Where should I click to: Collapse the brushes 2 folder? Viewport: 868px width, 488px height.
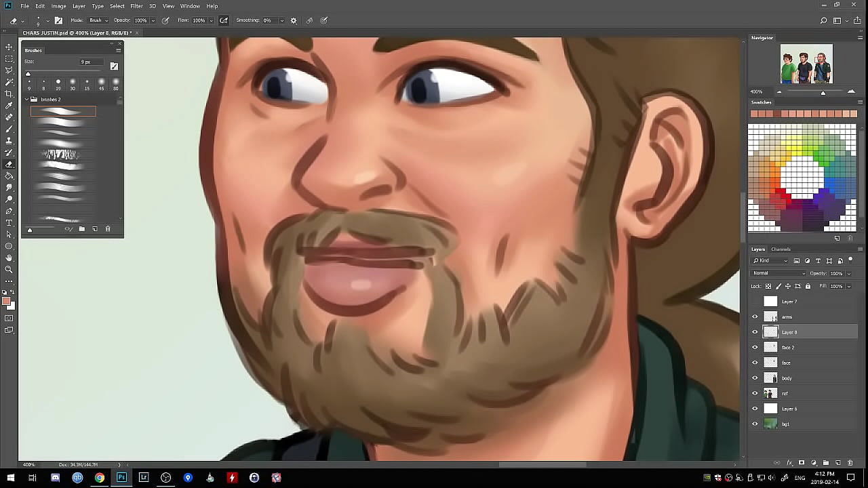point(27,100)
